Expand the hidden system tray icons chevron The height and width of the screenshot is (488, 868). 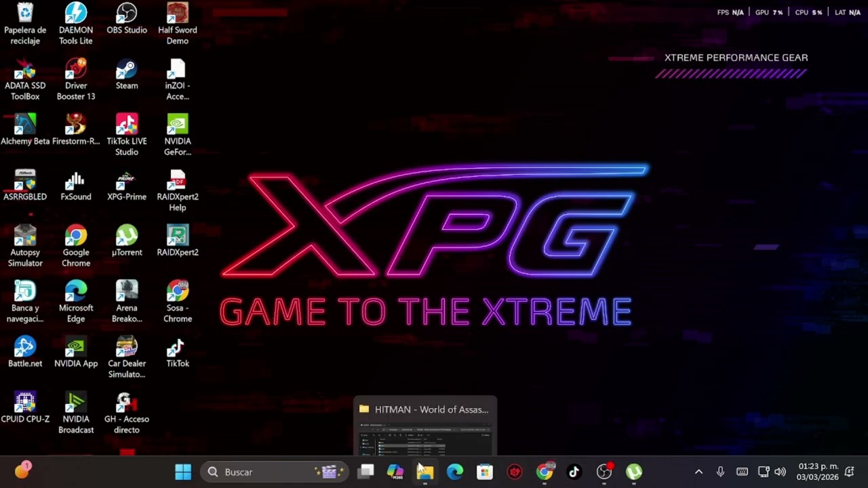click(698, 472)
